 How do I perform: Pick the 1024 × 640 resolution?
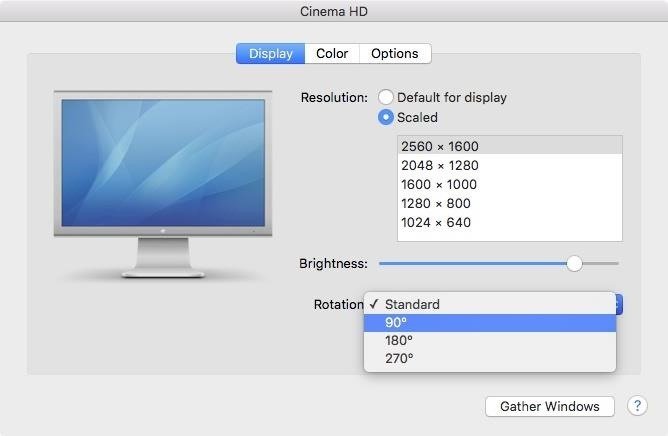pyautogui.click(x=510, y=222)
